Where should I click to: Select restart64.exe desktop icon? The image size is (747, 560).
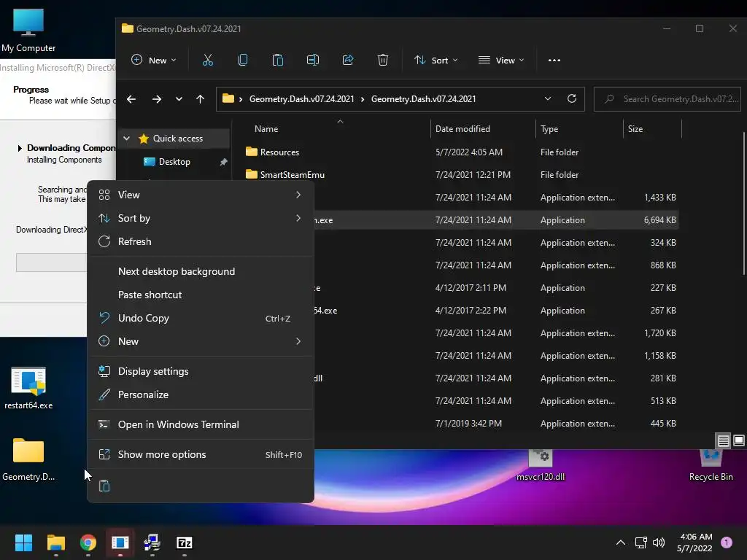pyautogui.click(x=28, y=388)
